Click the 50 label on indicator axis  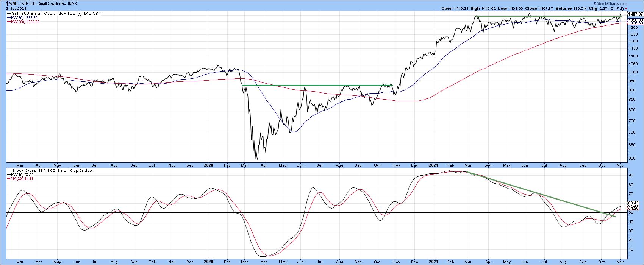(631, 213)
